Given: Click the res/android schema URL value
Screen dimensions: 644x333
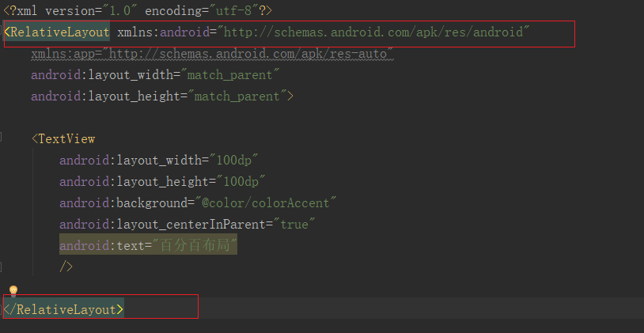Looking at the screenshot, I should (x=373, y=32).
